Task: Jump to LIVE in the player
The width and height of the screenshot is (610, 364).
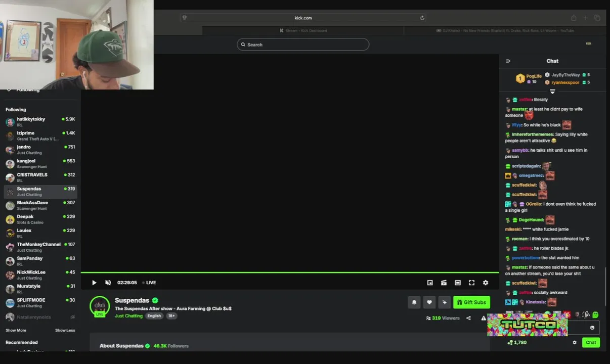Action: point(149,283)
